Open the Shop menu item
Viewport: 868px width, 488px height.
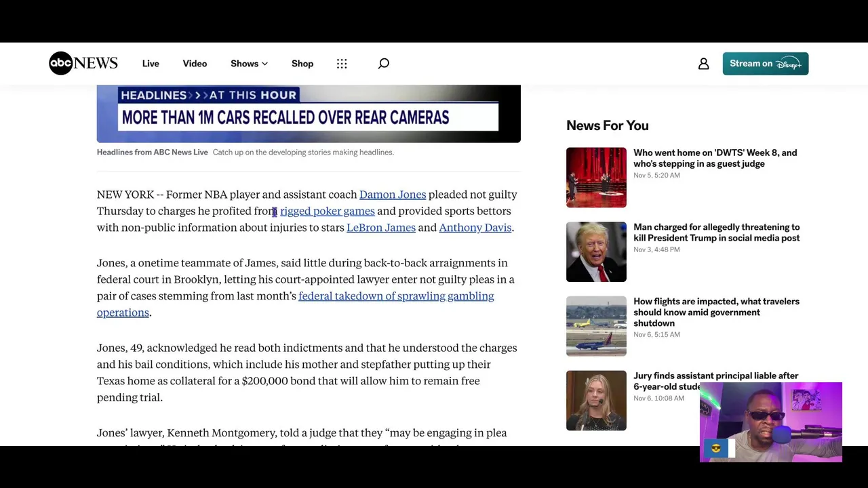coord(302,63)
